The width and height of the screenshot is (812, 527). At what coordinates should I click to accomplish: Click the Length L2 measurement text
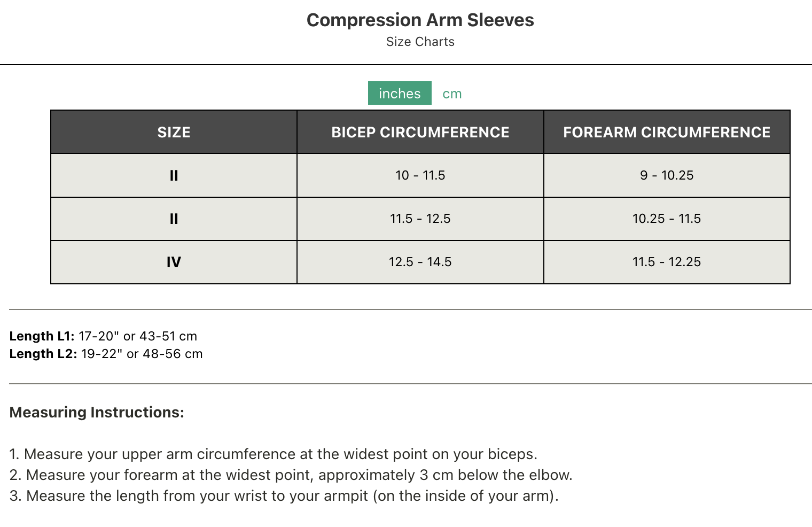[106, 353]
